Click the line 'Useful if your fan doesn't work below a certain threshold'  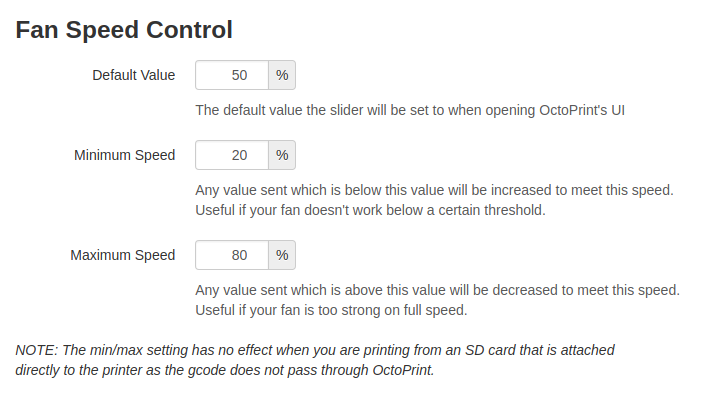point(371,210)
